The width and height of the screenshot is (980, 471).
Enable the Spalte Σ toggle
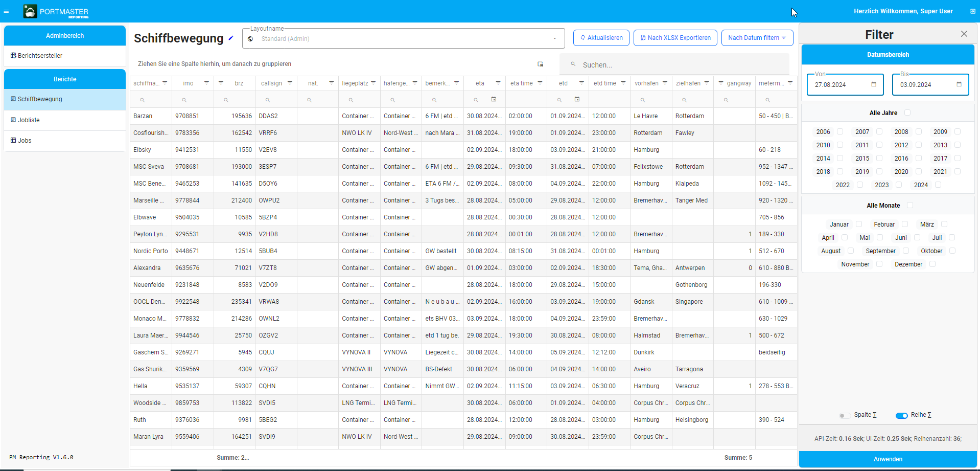click(x=845, y=415)
